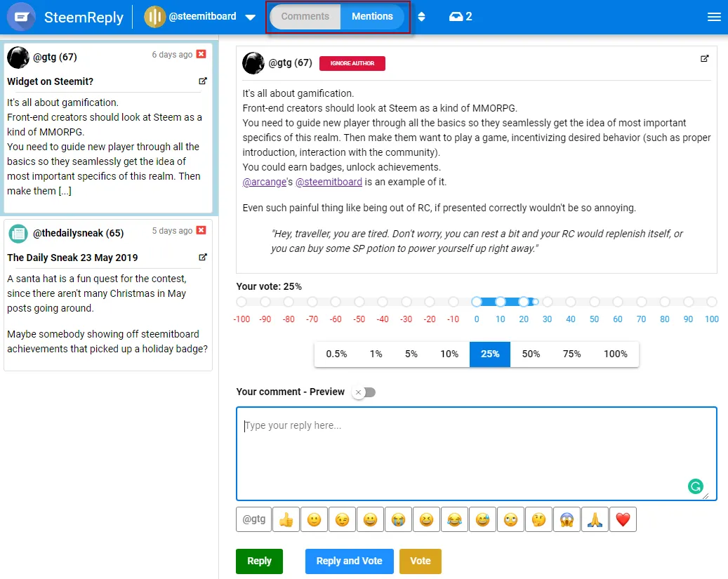This screenshot has width=728, height=579.
Task: Switch to the Mentions tab
Action: pyautogui.click(x=372, y=17)
